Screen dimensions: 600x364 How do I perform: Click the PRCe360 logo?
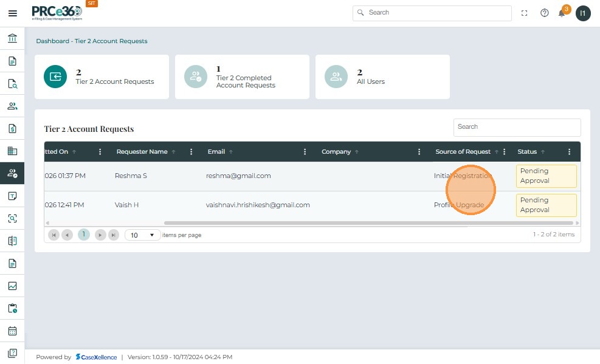tap(57, 13)
